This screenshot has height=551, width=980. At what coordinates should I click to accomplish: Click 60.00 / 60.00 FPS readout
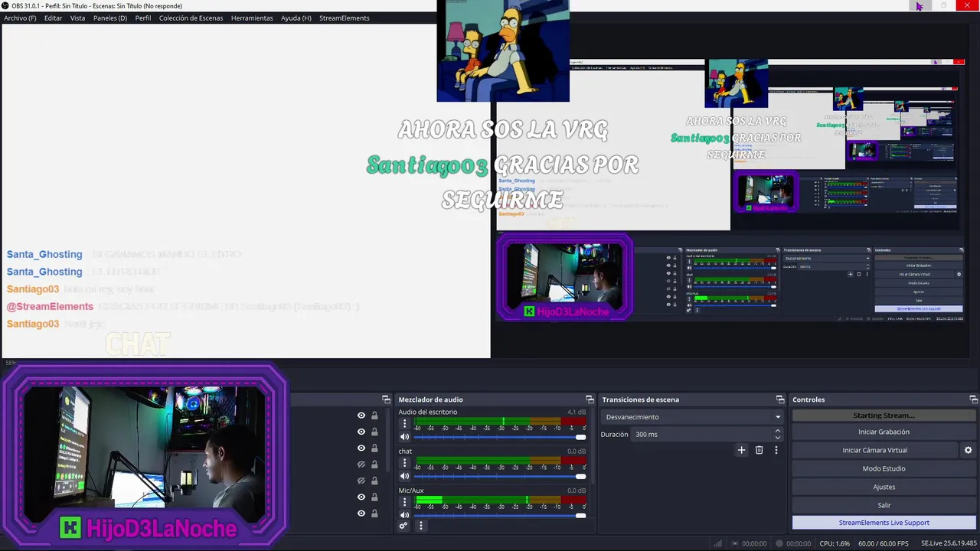tap(882, 543)
